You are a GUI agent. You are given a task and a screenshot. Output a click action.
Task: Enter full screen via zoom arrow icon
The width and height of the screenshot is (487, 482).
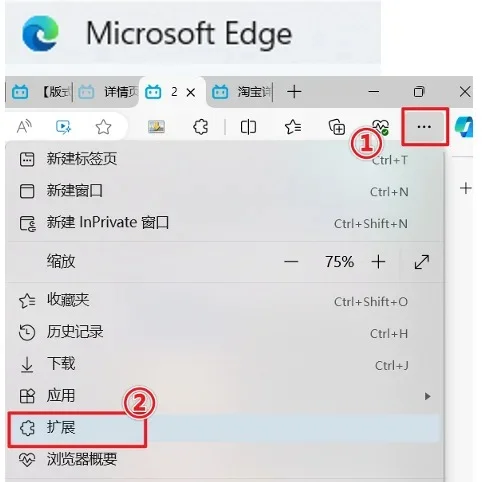pos(422,262)
